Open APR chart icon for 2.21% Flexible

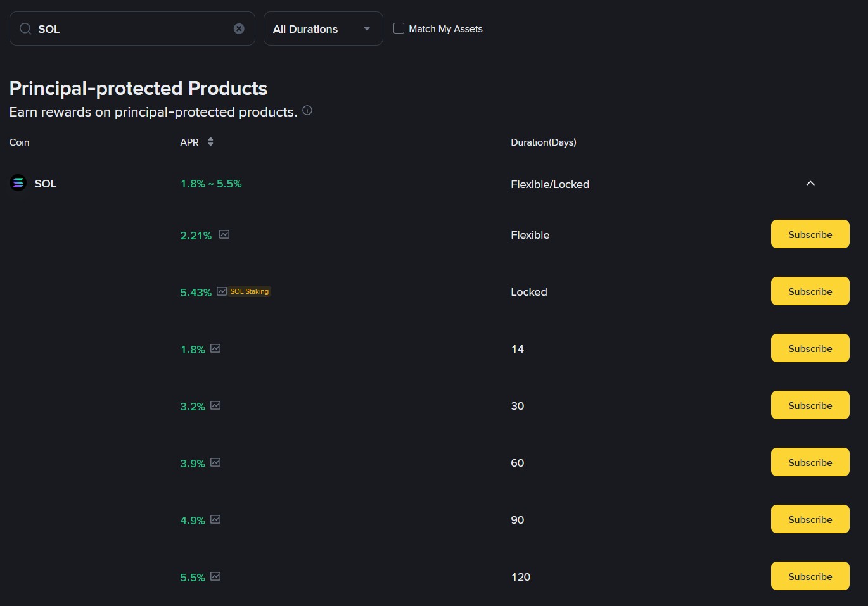click(x=224, y=235)
